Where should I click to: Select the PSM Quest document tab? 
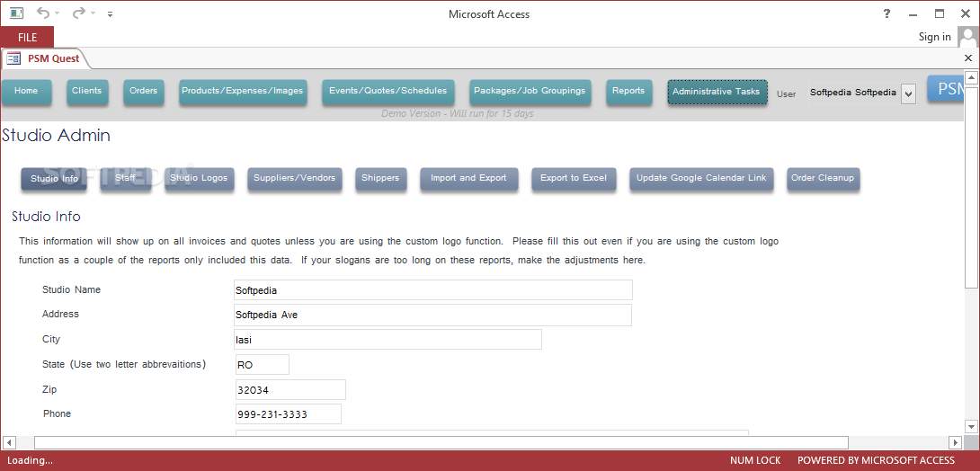[45, 58]
